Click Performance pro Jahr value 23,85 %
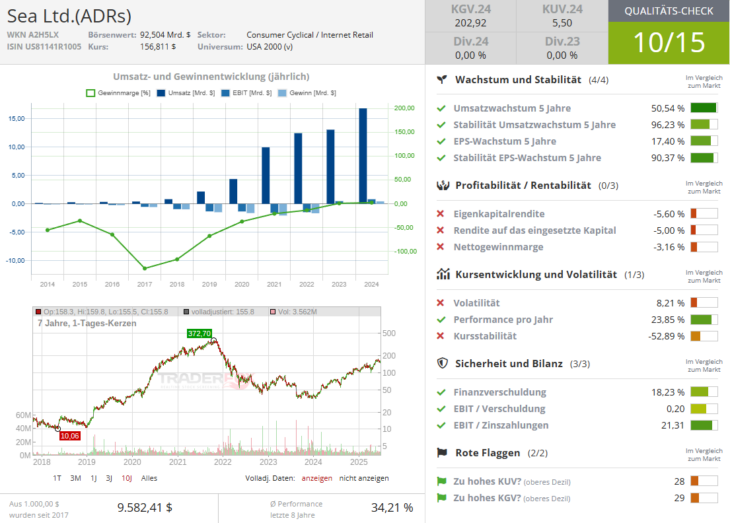The image size is (730, 523). click(668, 319)
